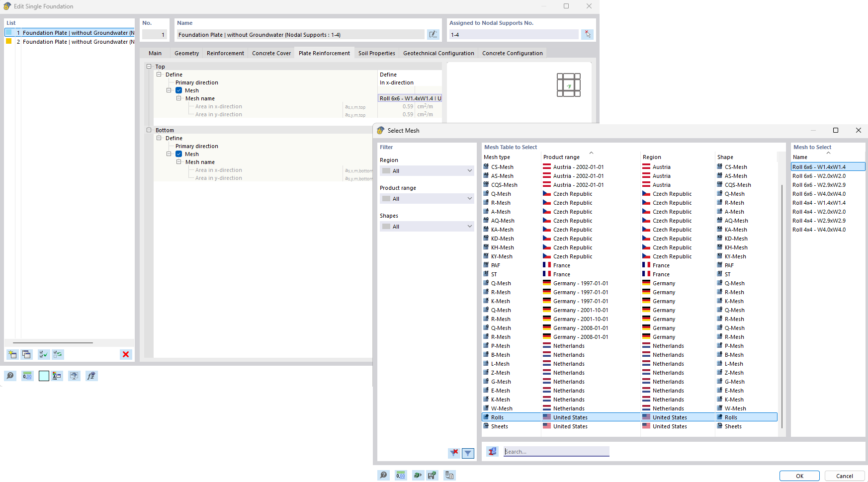Click the select-all green checkmark icon
This screenshot has height=482, width=868.
(44, 354)
